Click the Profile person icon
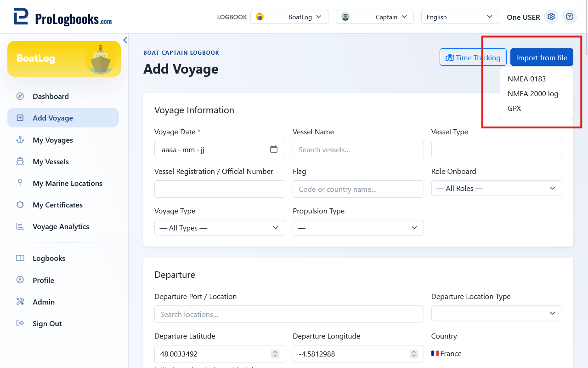588x368 pixels. click(20, 280)
